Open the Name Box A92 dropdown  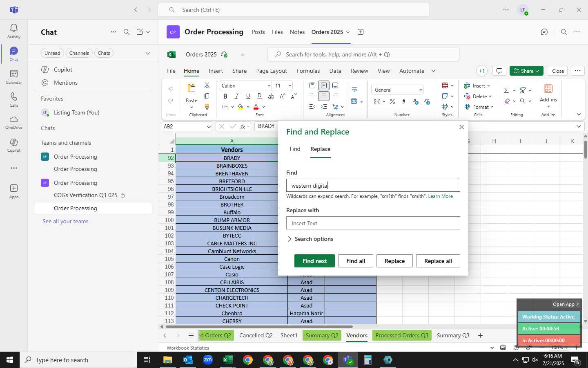tap(208, 127)
